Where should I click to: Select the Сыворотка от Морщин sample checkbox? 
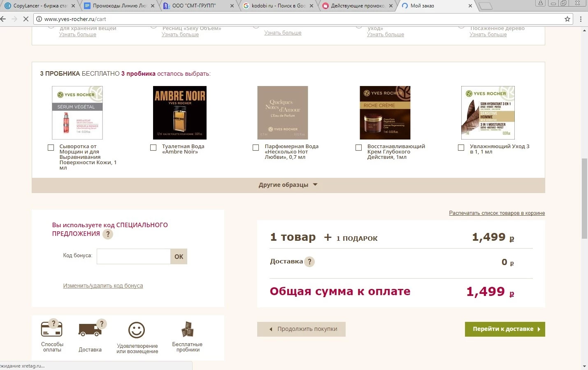[51, 147]
